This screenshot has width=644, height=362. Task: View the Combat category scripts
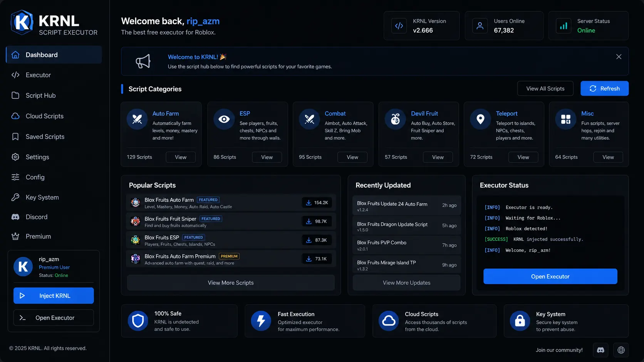pos(352,157)
